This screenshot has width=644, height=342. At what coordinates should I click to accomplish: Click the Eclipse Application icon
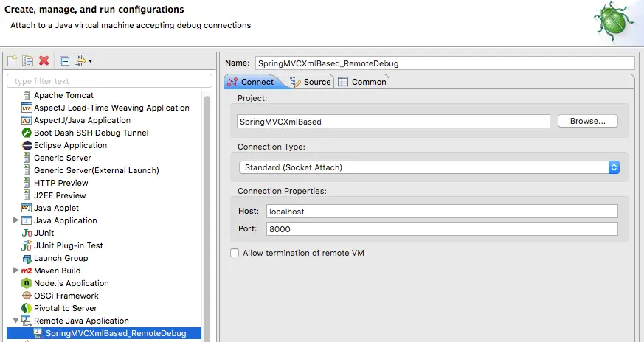[x=27, y=145]
